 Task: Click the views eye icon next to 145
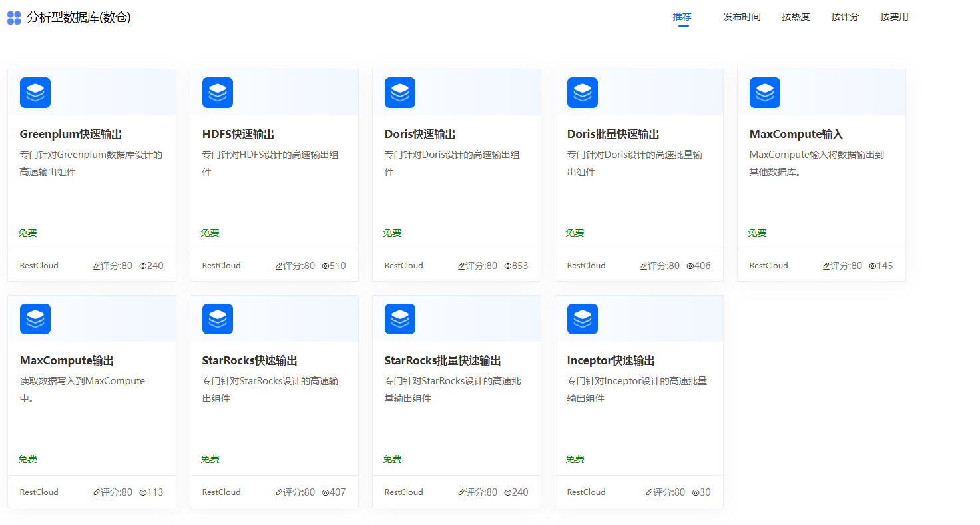[x=872, y=266]
